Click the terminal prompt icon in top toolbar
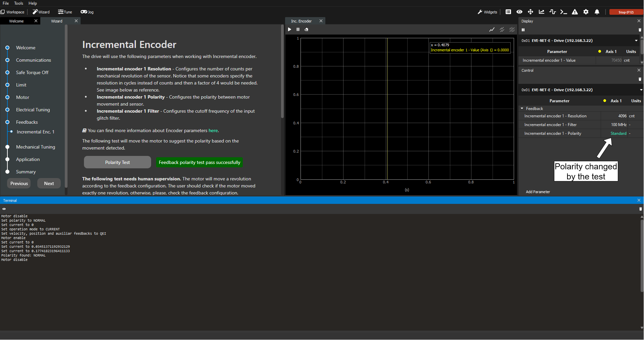 point(563,12)
